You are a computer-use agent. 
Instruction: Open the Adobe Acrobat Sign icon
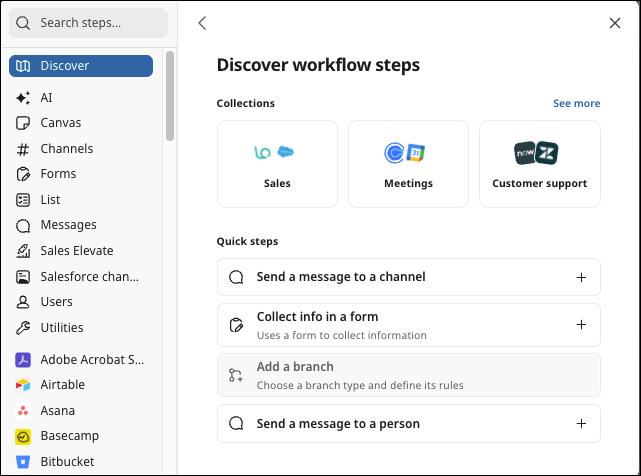(23, 360)
